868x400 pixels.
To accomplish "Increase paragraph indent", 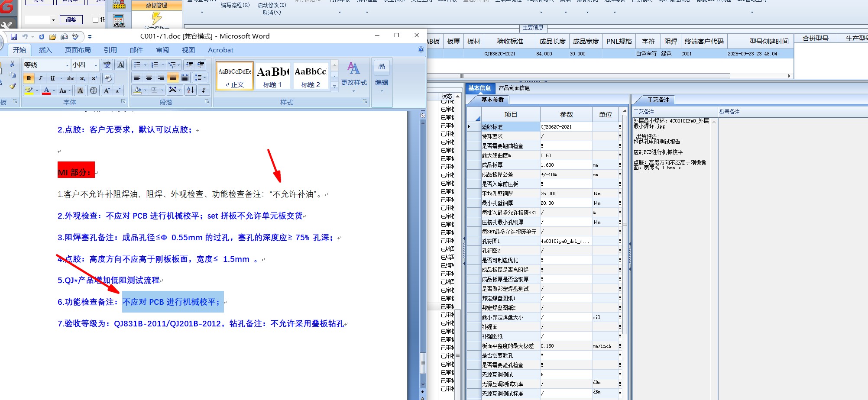I will click(x=201, y=65).
